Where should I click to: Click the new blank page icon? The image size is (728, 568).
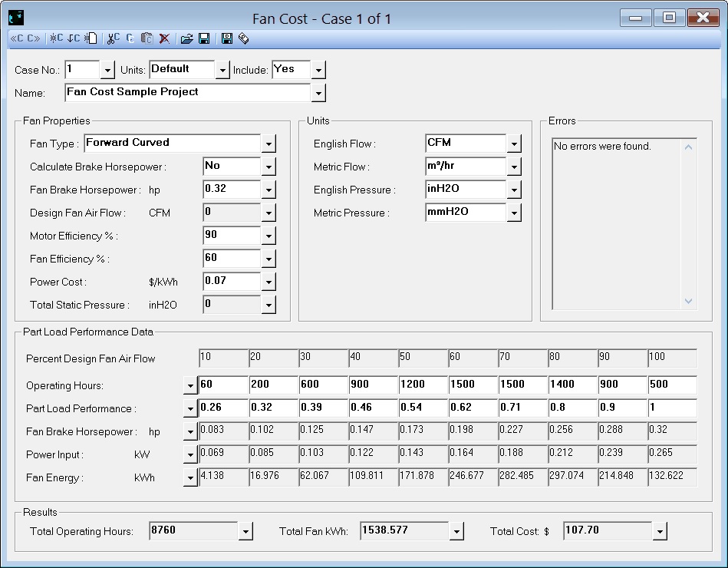pyautogui.click(x=91, y=38)
